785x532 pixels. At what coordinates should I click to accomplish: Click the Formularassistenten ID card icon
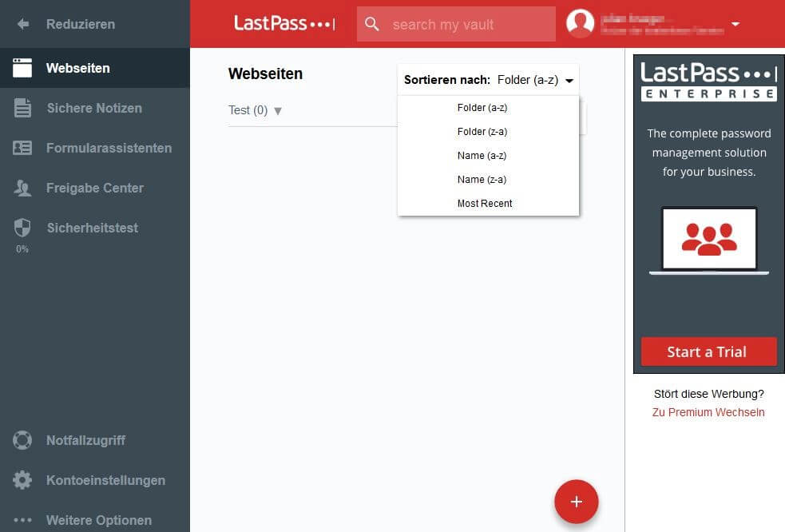pos(22,148)
